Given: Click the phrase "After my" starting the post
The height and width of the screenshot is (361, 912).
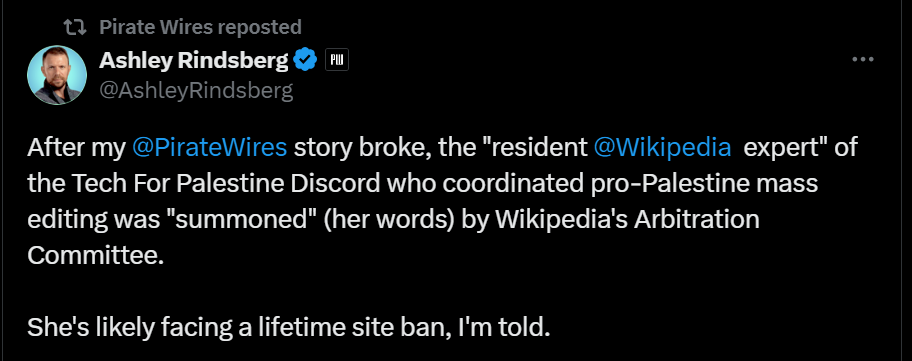Looking at the screenshot, I should click(76, 148).
